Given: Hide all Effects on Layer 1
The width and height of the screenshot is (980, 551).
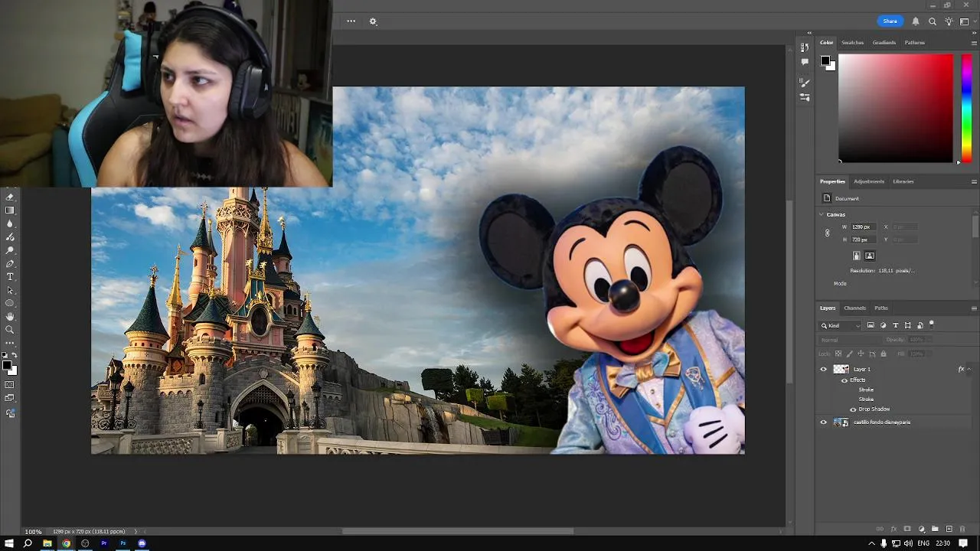Looking at the screenshot, I should (844, 380).
